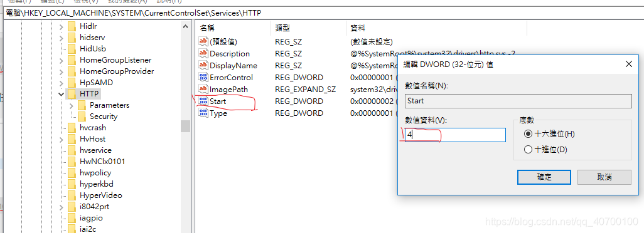Image resolution: width=644 pixels, height=233 pixels.
Task: Click the DWORD icon of ErrorControl value
Action: point(203,77)
